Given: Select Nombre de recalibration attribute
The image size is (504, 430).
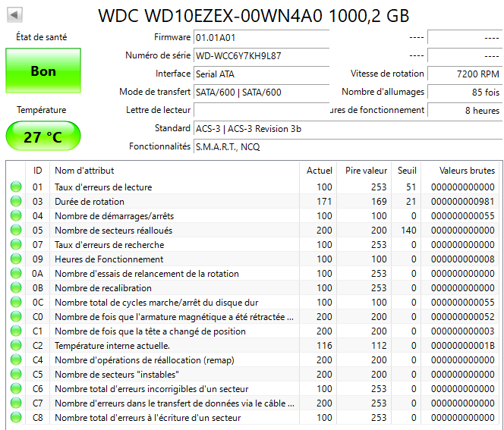Looking at the screenshot, I should [103, 288].
